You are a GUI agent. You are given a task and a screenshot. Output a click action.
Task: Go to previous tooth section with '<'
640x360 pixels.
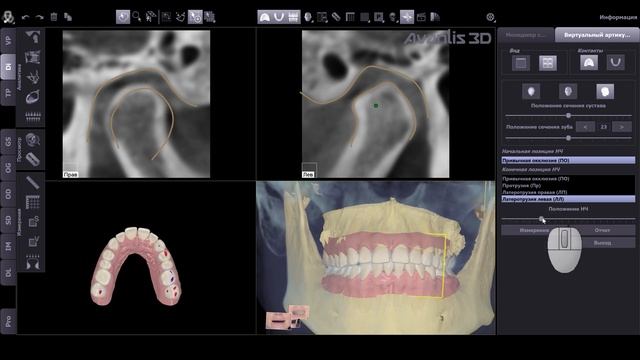tap(585, 127)
